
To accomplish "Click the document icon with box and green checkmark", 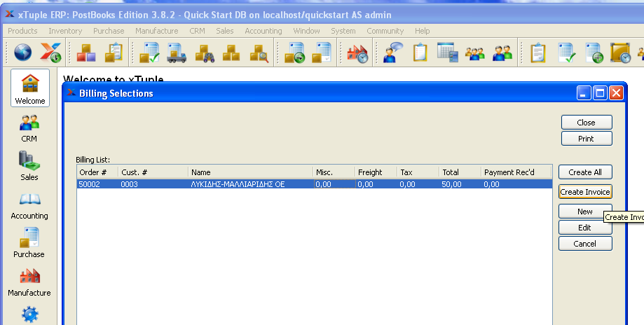I will (x=149, y=53).
